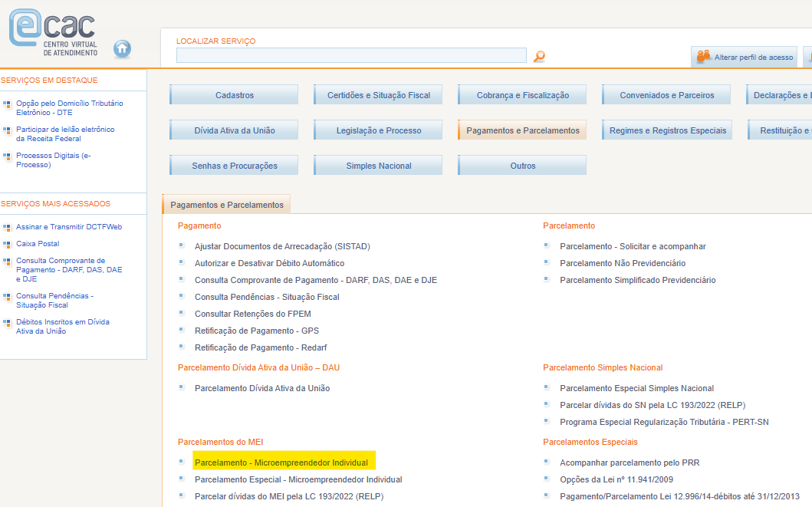Open Consultar Retenções do FPEM
Screen dimensions: 812x507
click(x=253, y=314)
